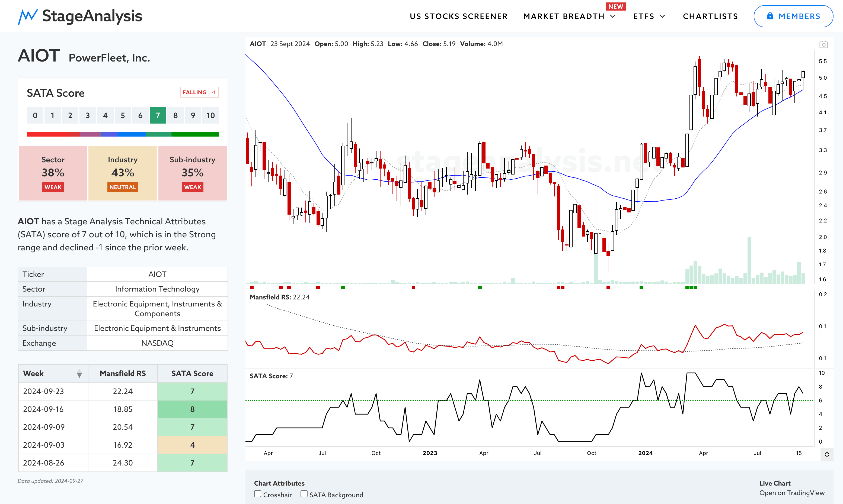
Task: Click the FALLING -1 status badge
Action: coord(199,92)
